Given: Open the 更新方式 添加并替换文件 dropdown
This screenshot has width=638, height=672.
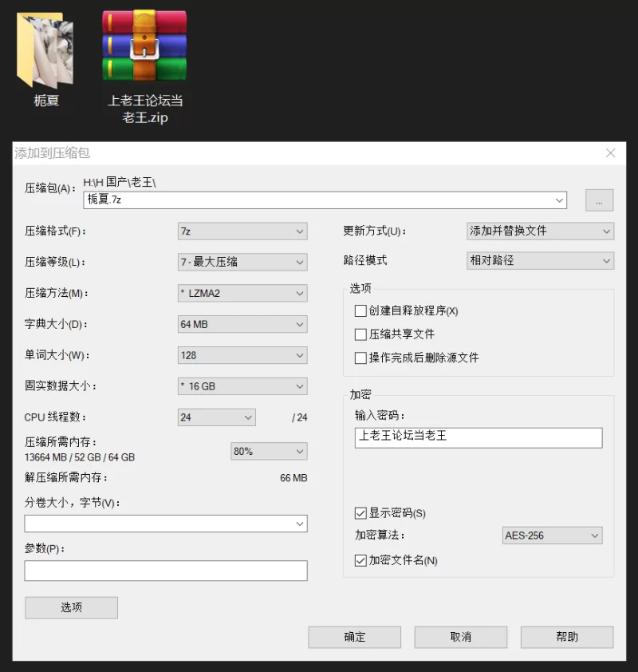Looking at the screenshot, I should (x=540, y=231).
